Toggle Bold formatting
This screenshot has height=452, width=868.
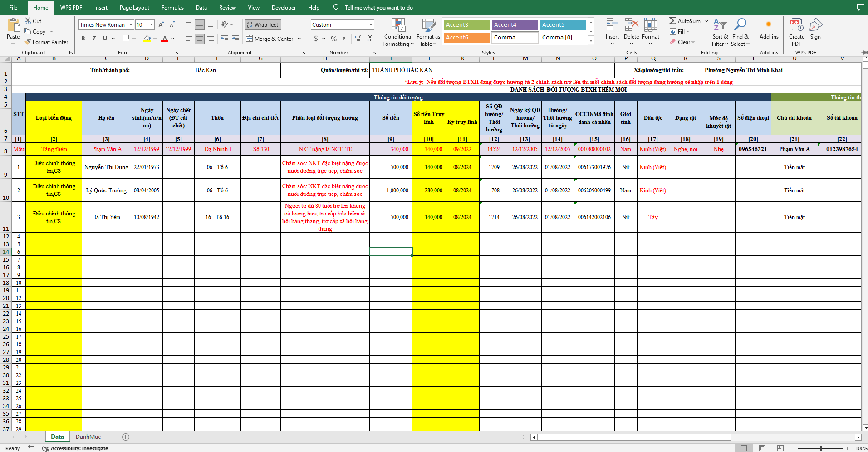coord(83,39)
